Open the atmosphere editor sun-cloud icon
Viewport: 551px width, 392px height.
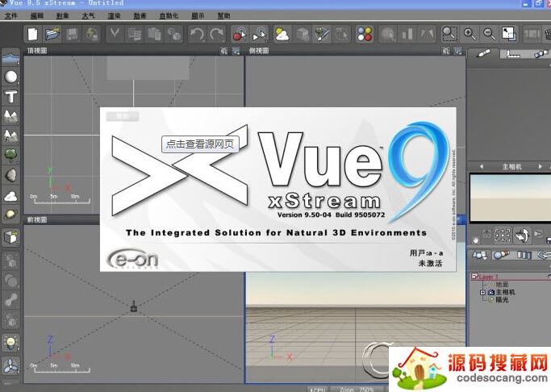[x=282, y=34]
